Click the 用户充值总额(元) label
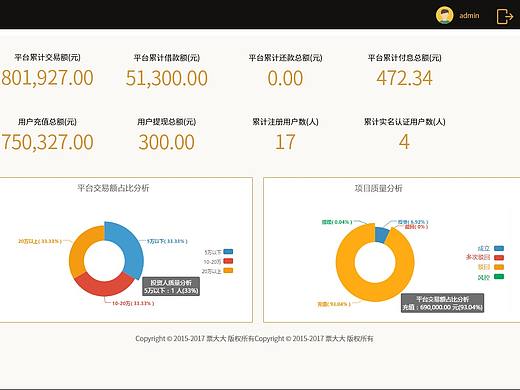This screenshot has height=390, width=520. click(47, 122)
